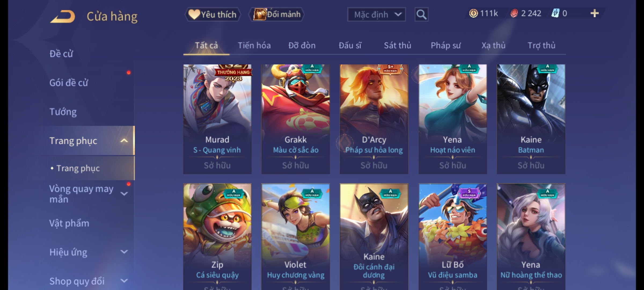Switch to the Sát thủ tab

(x=397, y=45)
